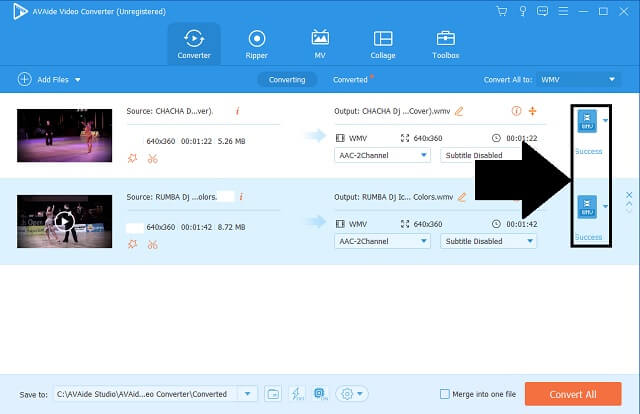This screenshot has width=640, height=414.
Task: Expand the format arrow beside RUMBA format icon
Action: point(605,206)
